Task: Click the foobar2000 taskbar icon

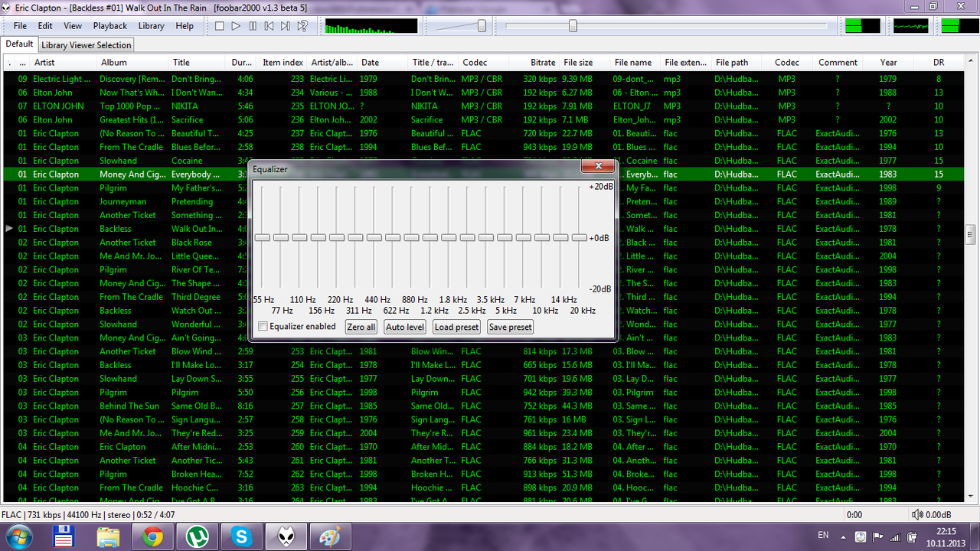Action: (x=286, y=537)
